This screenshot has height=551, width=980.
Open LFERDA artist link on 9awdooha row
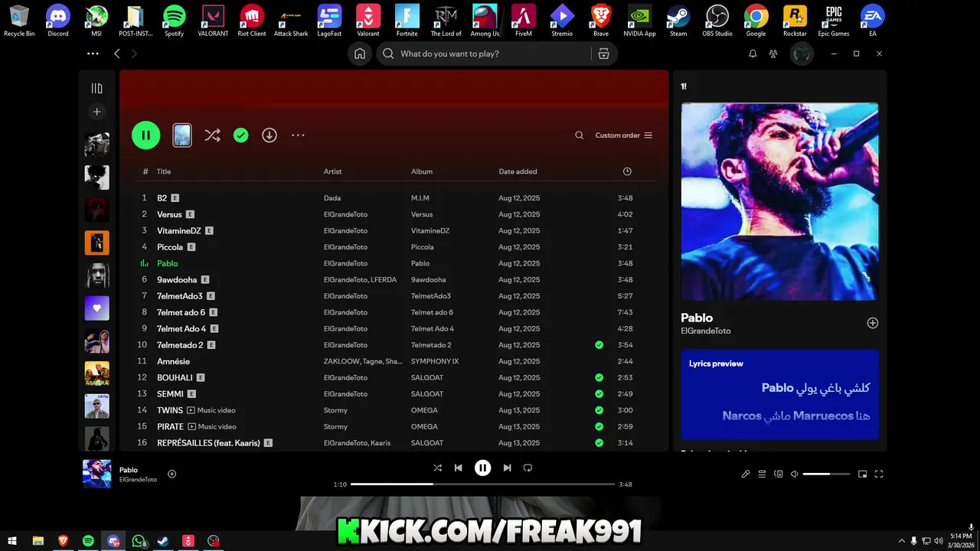[384, 279]
